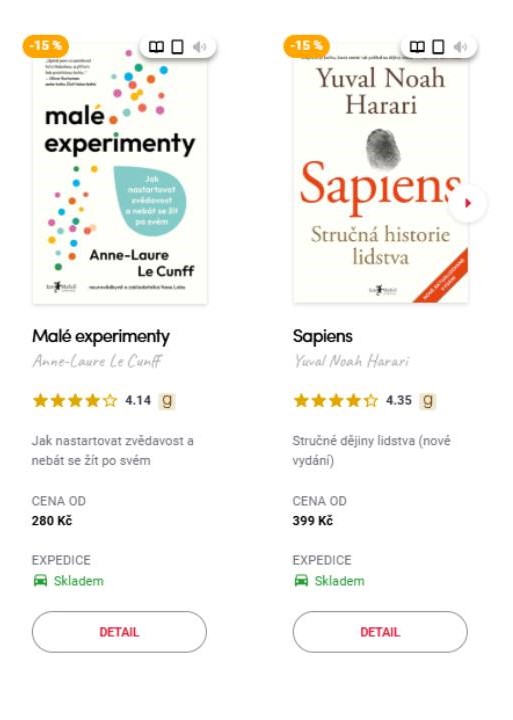The width and height of the screenshot is (513, 720).
Task: Open DETAIL for Malé experimenty
Action: [119, 632]
